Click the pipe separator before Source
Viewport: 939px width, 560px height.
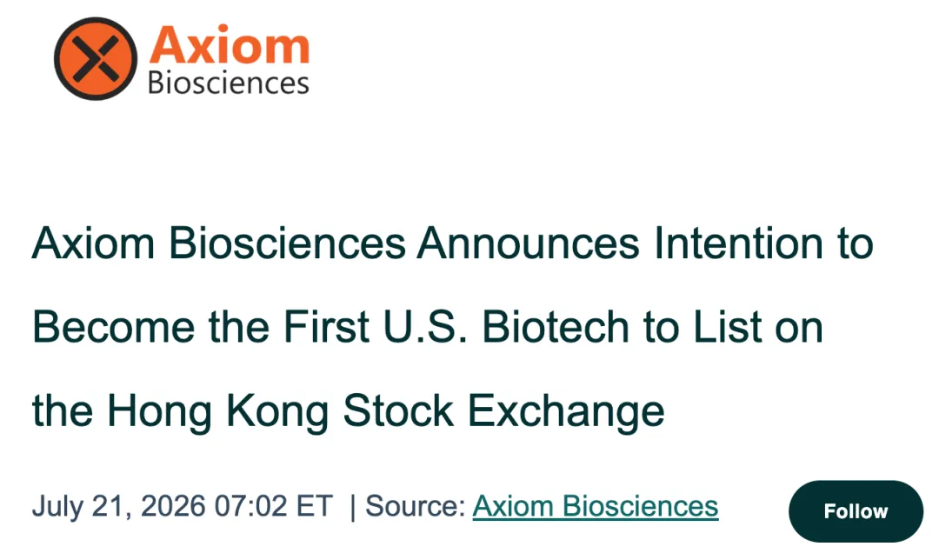[352, 507]
